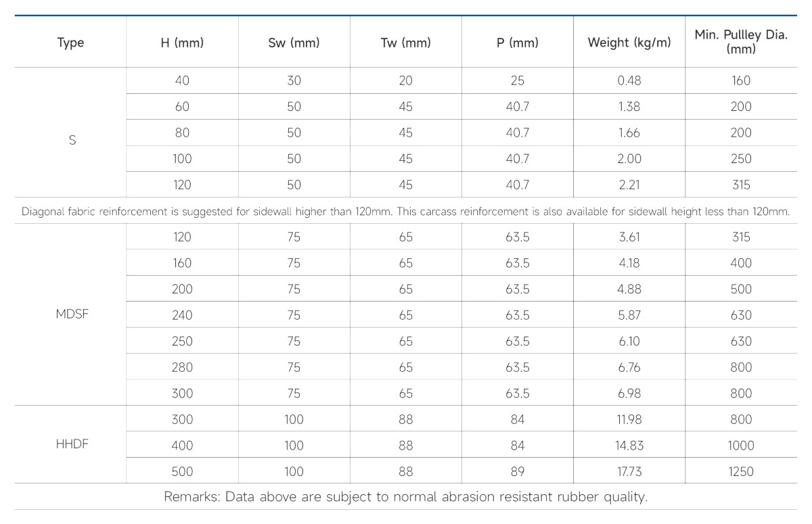Image resolution: width=812 pixels, height=524 pixels.
Task: Click the Type column header
Action: tap(70, 43)
